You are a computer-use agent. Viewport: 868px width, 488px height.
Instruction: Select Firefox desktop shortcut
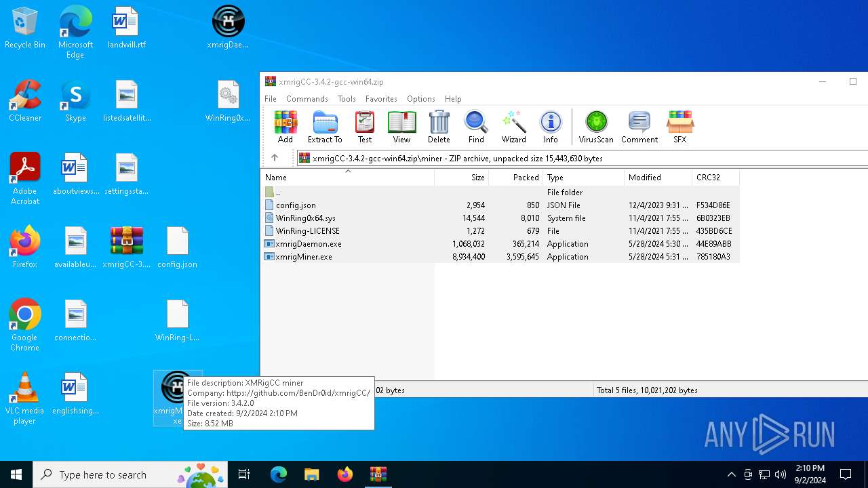(25, 248)
